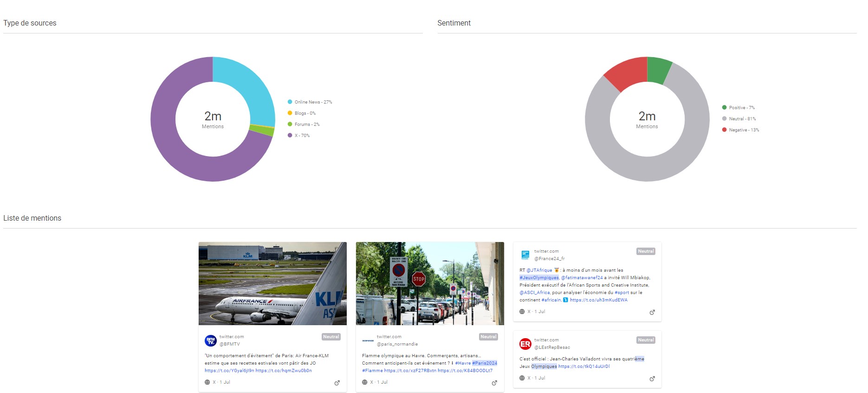The width and height of the screenshot is (868, 393).
Task: Open external link icon on France24_fr mention
Action: [652, 312]
